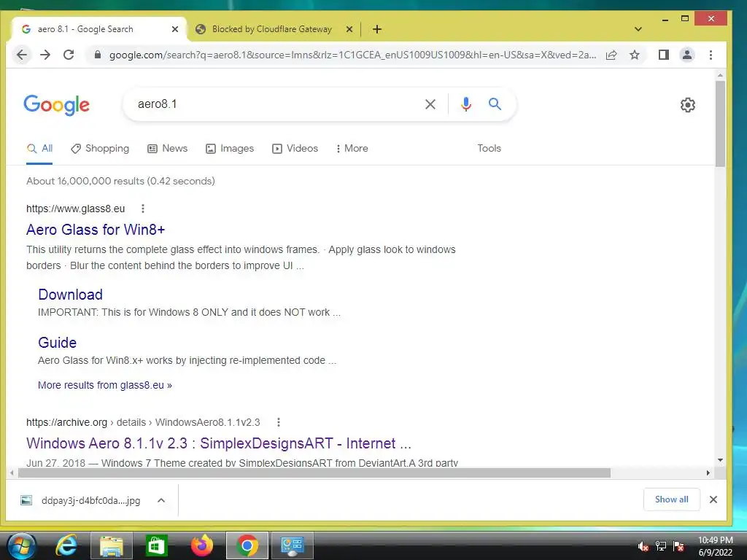
Task: Click the vertical scrollbar thumb
Action: pos(720,123)
